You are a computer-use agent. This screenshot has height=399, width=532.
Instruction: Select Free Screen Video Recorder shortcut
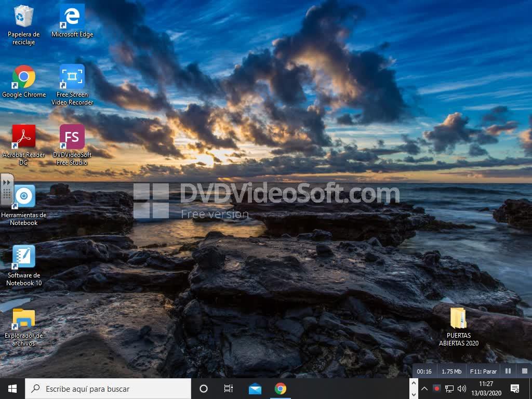pyautogui.click(x=72, y=85)
